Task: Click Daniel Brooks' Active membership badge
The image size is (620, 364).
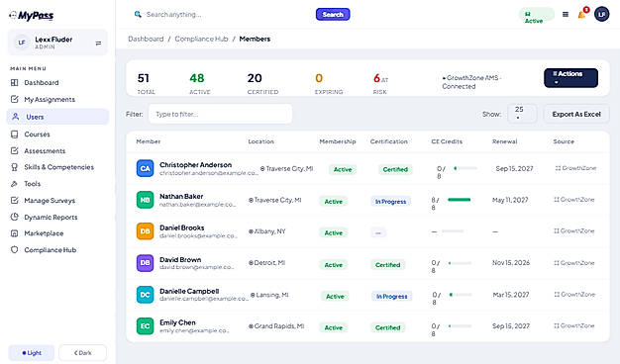Action: [x=334, y=232]
